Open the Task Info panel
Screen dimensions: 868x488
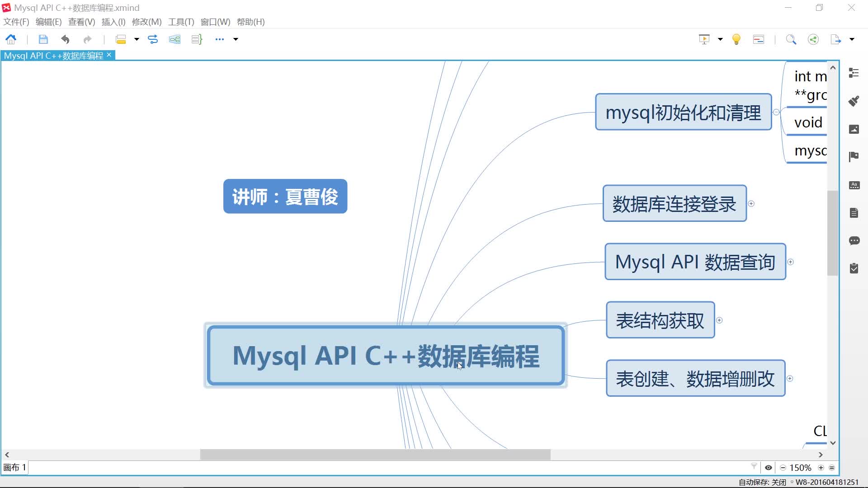(x=854, y=268)
